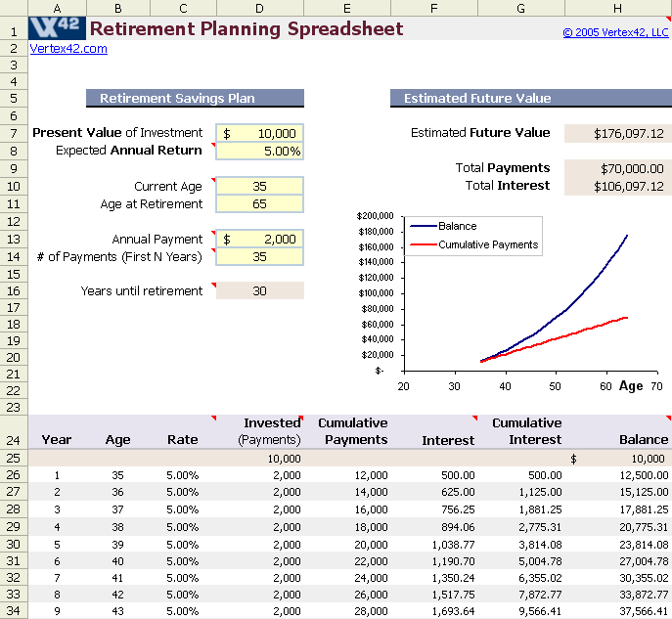This screenshot has width=672, height=619.
Task: Select the Annual Payment cell $2,000
Action: [260, 239]
